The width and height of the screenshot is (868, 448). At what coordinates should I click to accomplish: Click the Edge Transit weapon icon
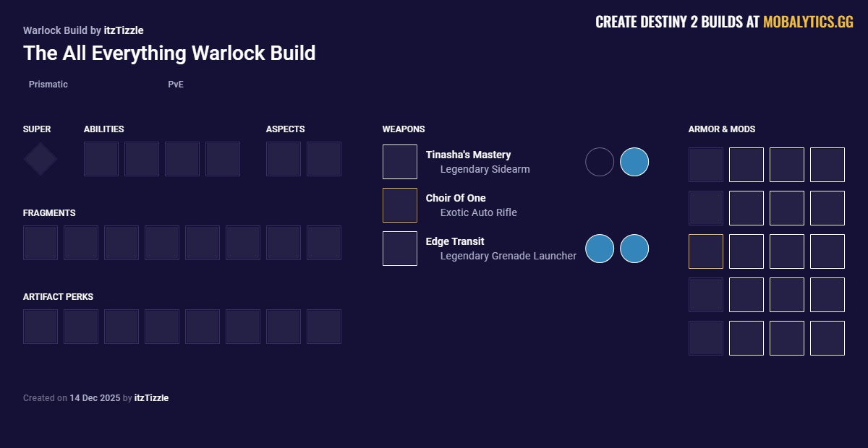tap(400, 248)
